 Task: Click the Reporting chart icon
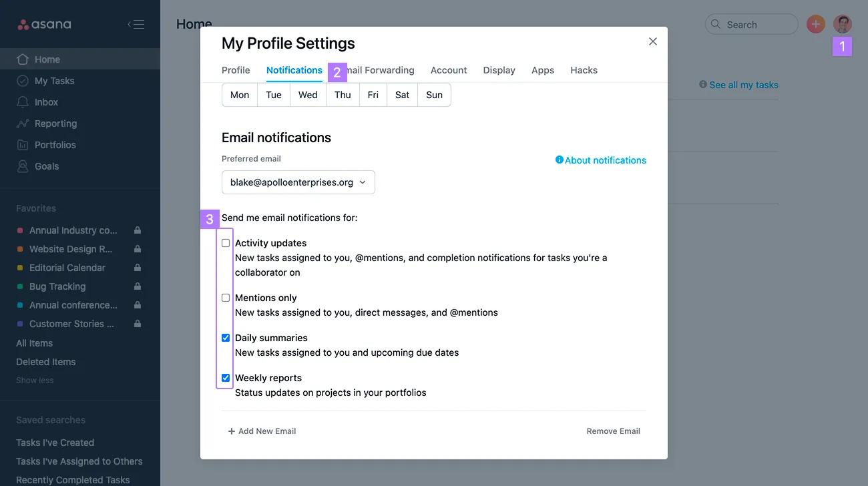23,124
